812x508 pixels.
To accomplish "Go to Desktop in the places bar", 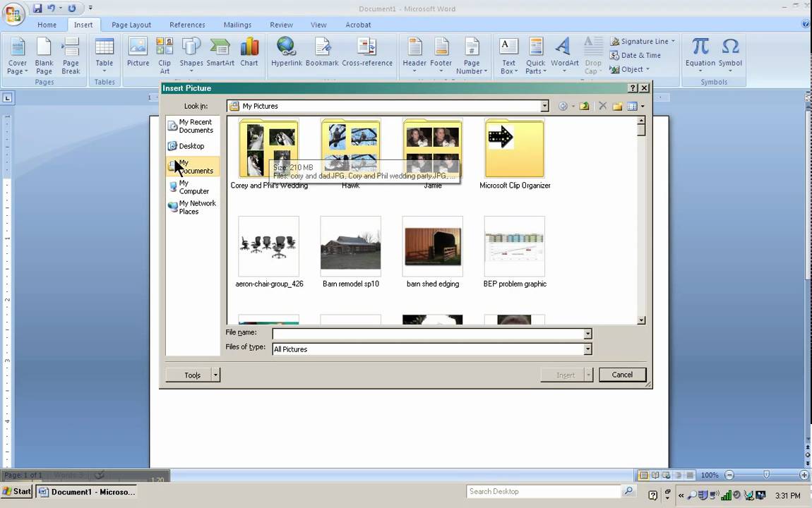I will [x=192, y=146].
